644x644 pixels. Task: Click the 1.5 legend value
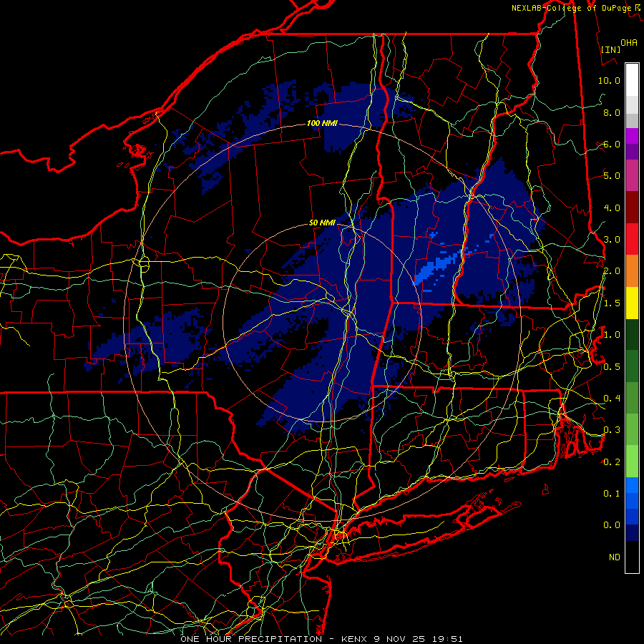[612, 303]
